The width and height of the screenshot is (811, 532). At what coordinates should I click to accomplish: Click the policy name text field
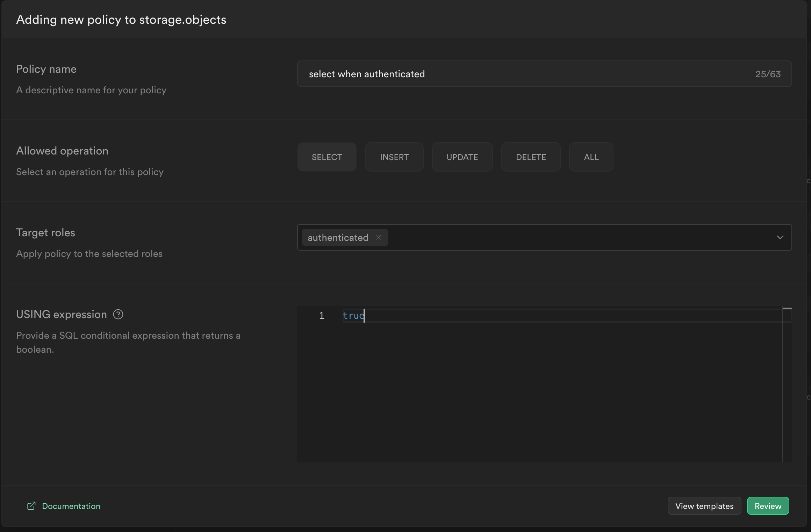pyautogui.click(x=544, y=74)
